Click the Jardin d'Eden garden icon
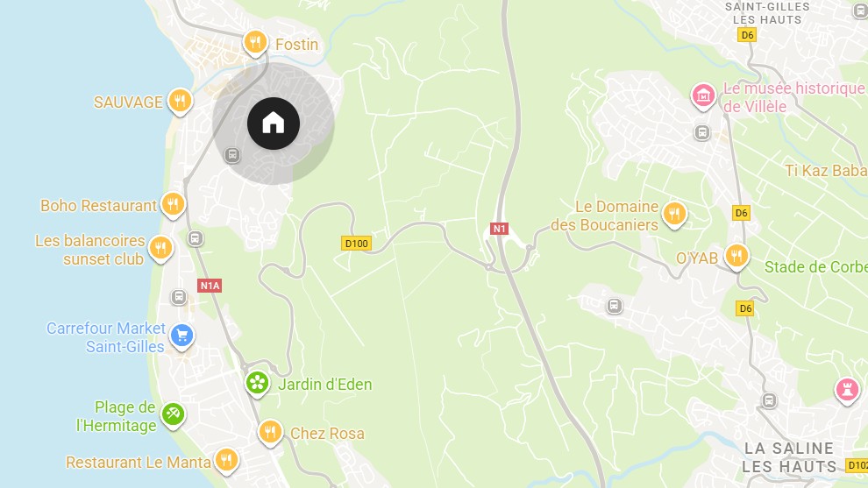The width and height of the screenshot is (868, 488). (258, 384)
